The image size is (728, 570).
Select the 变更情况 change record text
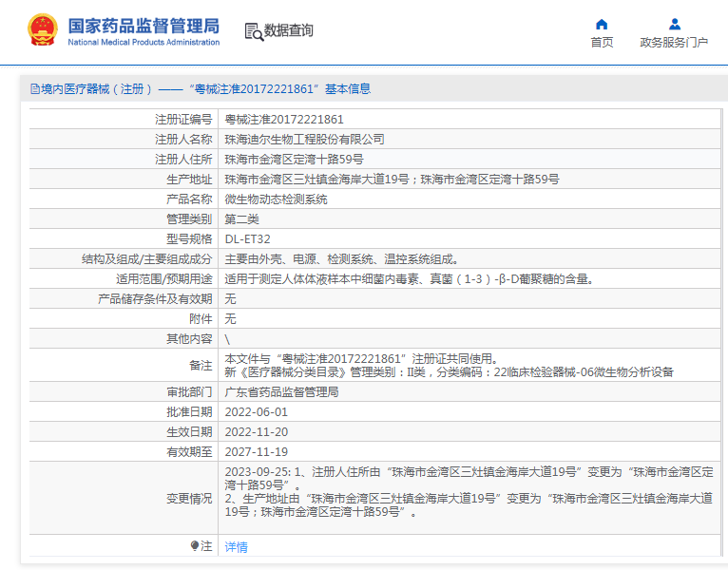click(469, 492)
